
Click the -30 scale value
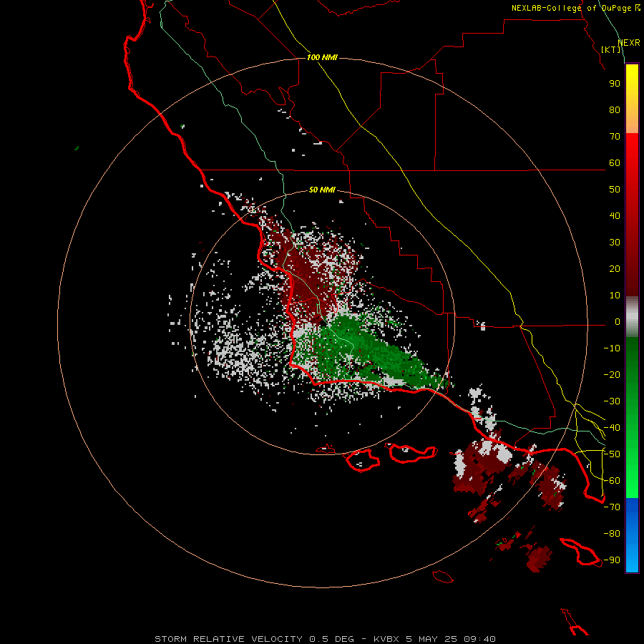[x=612, y=401]
